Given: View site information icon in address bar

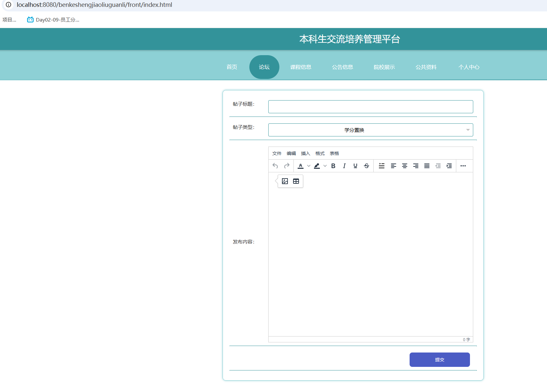Looking at the screenshot, I should click(8, 5).
